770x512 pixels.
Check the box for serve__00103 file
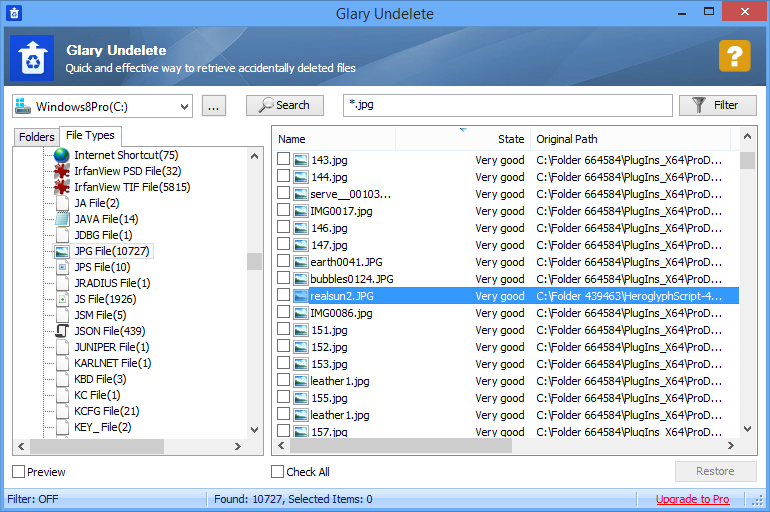[283, 193]
